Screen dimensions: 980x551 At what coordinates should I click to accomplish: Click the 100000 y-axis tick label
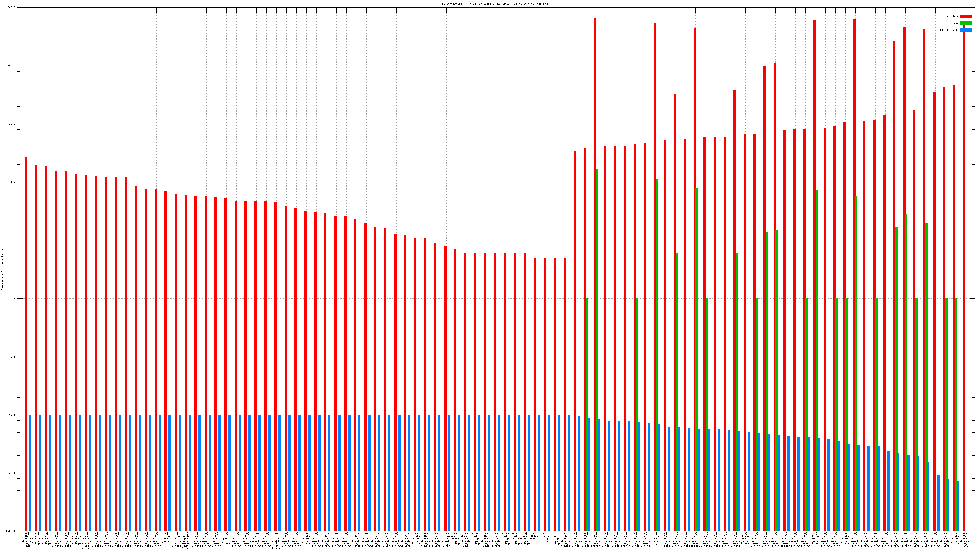pos(11,8)
